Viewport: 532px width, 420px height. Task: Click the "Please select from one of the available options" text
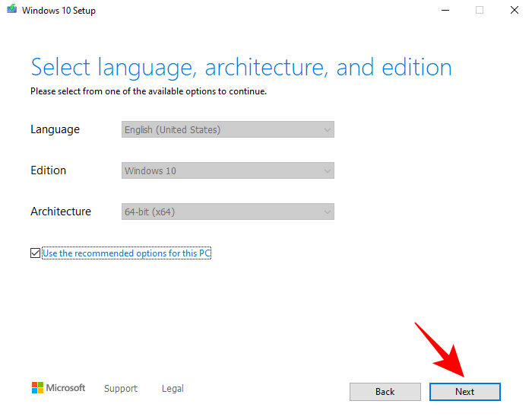pos(148,91)
